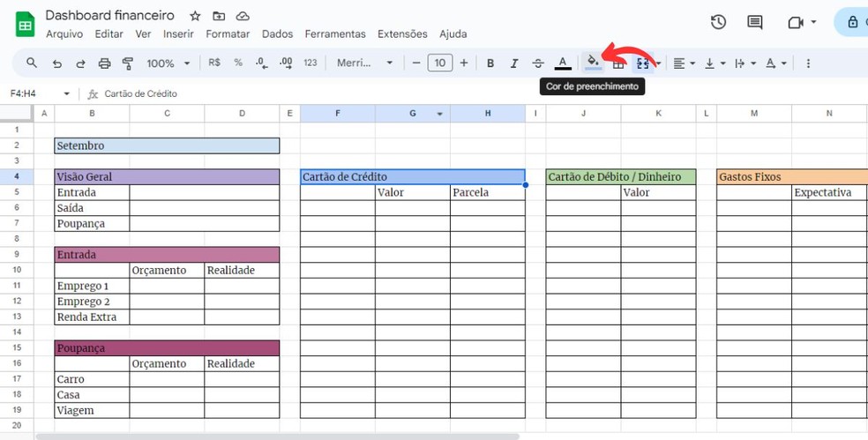Image resolution: width=868 pixels, height=440 pixels.
Task: Select the Cartão de Débito / Dinheiro header
Action: click(x=620, y=177)
